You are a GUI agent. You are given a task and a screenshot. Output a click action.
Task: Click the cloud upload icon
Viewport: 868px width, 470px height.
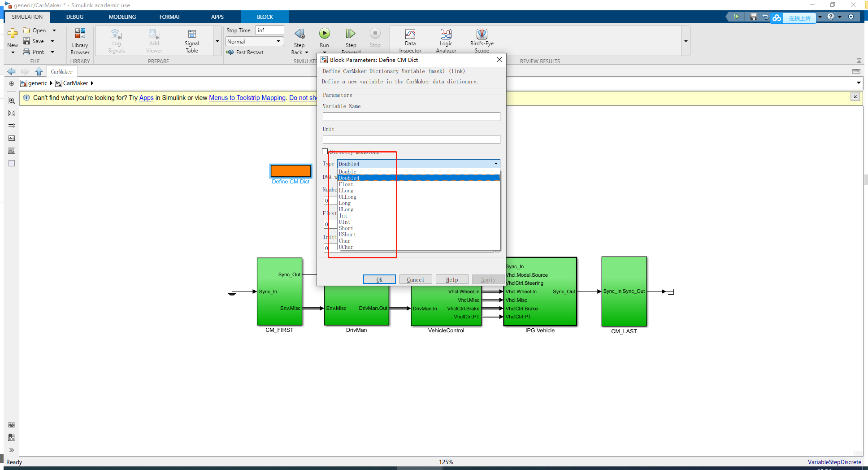pos(777,17)
